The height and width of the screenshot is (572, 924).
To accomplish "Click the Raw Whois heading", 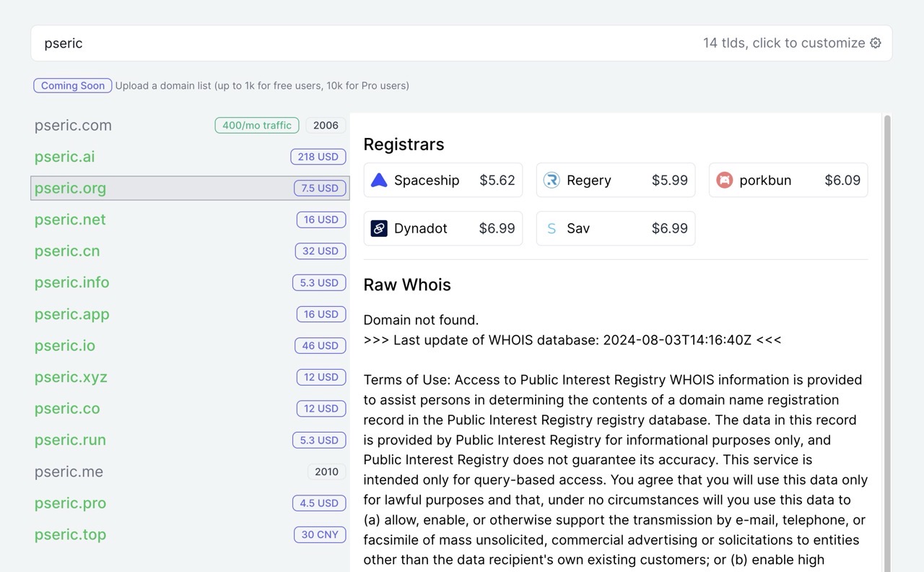I will [407, 285].
